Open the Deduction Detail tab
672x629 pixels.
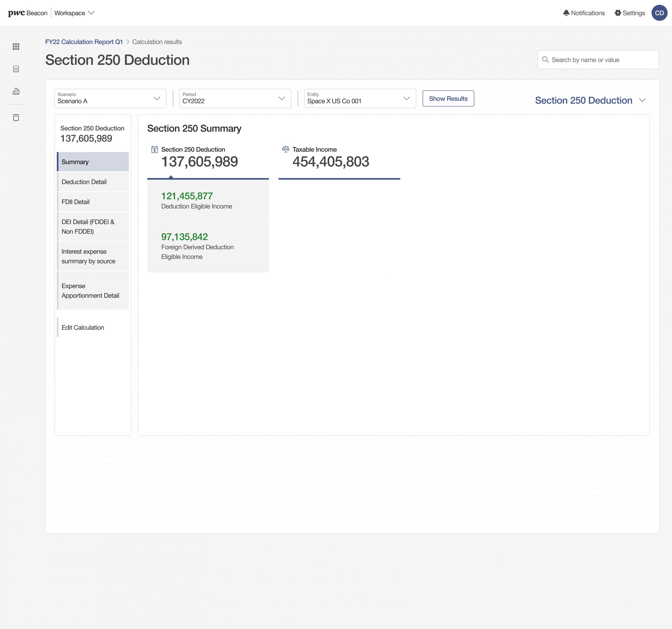[93, 182]
